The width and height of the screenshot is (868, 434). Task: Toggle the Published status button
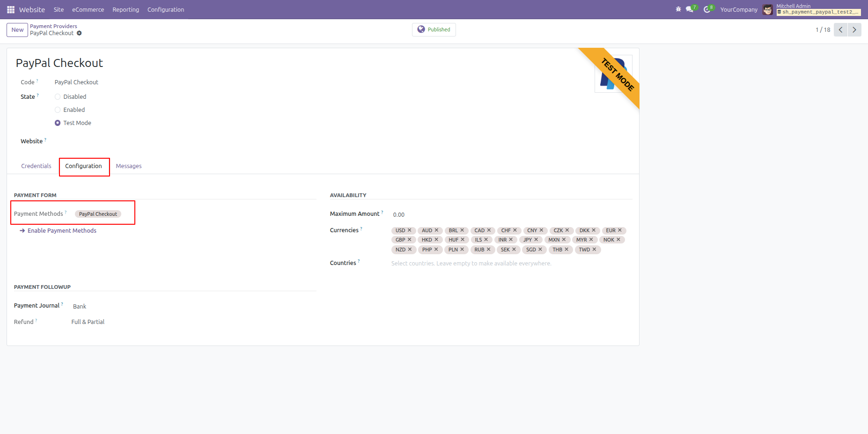pyautogui.click(x=434, y=29)
